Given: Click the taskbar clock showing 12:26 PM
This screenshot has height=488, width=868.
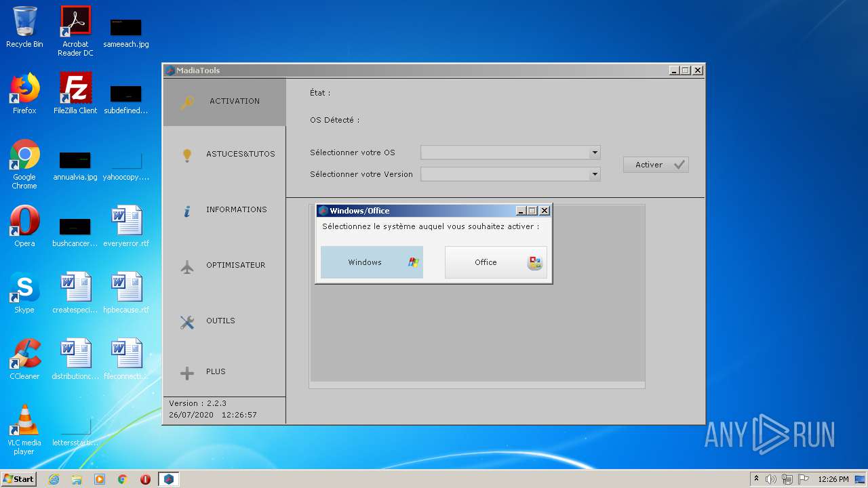Looking at the screenshot, I should pyautogui.click(x=833, y=479).
